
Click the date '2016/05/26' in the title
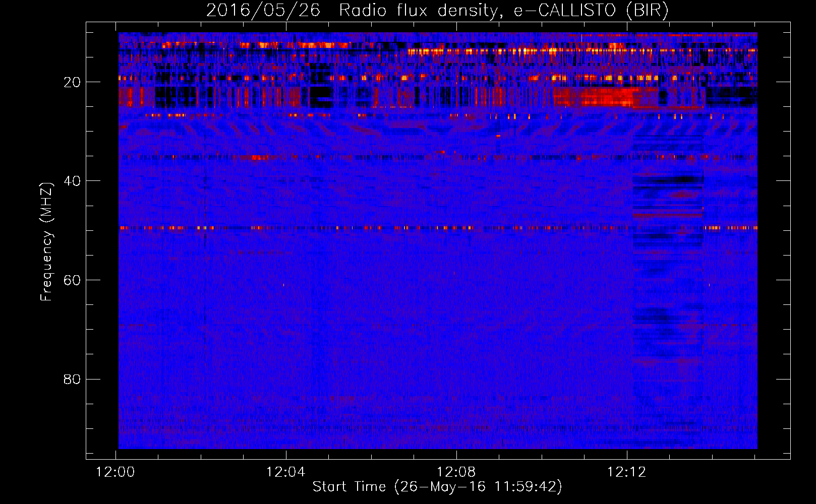tap(263, 11)
